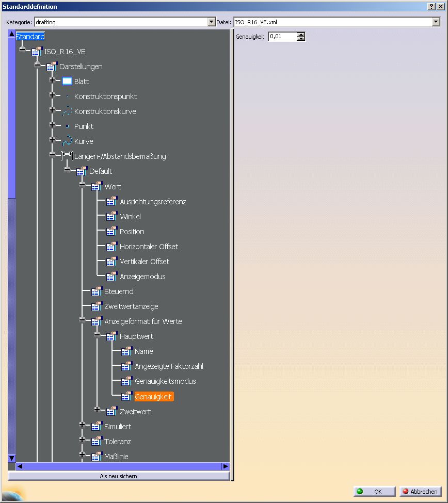This screenshot has height=503, width=448.
Task: Click the Genauigkeit node icon
Action: coord(127,396)
